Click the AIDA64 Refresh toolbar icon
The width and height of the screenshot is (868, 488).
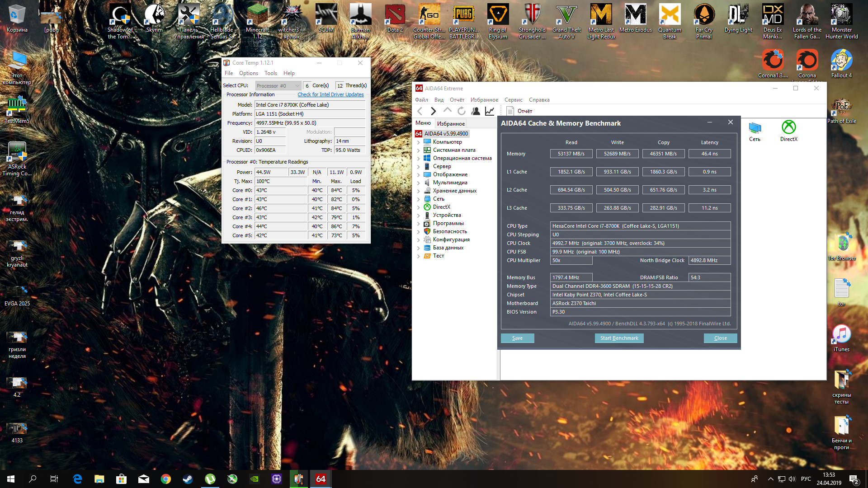(x=461, y=111)
